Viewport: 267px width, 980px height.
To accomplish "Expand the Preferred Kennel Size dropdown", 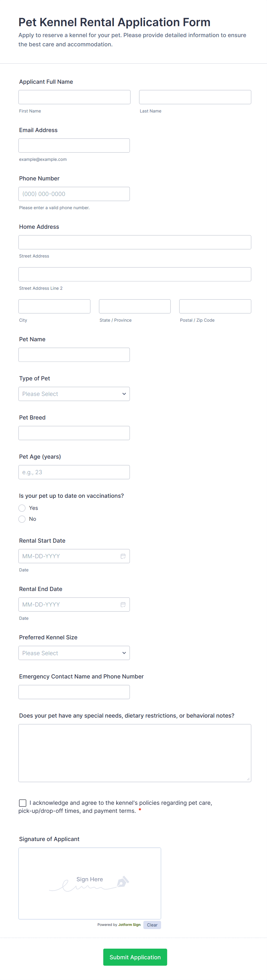I will (74, 653).
